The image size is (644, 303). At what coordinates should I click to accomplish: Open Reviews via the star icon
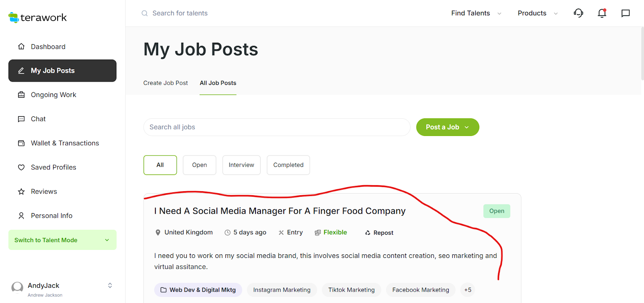click(x=21, y=192)
